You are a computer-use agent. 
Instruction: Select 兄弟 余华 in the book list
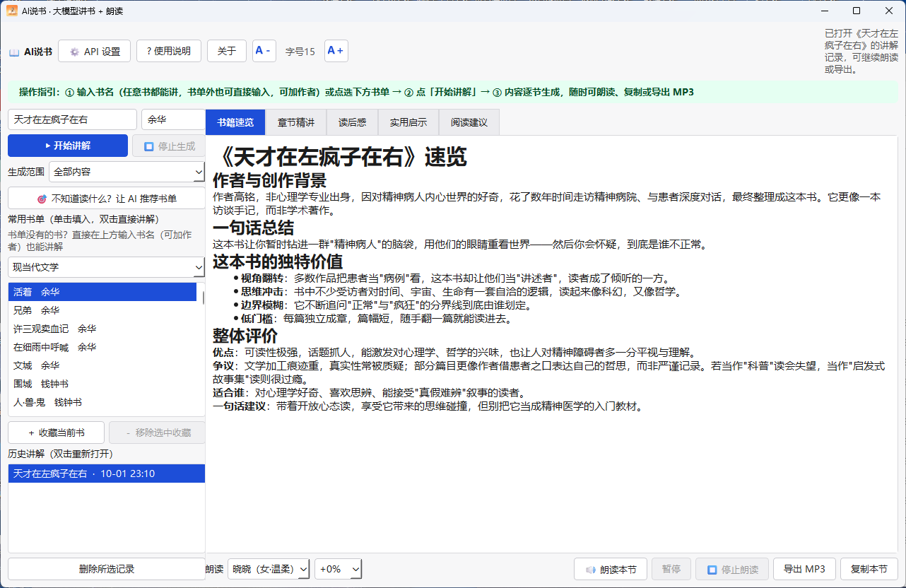coord(102,310)
